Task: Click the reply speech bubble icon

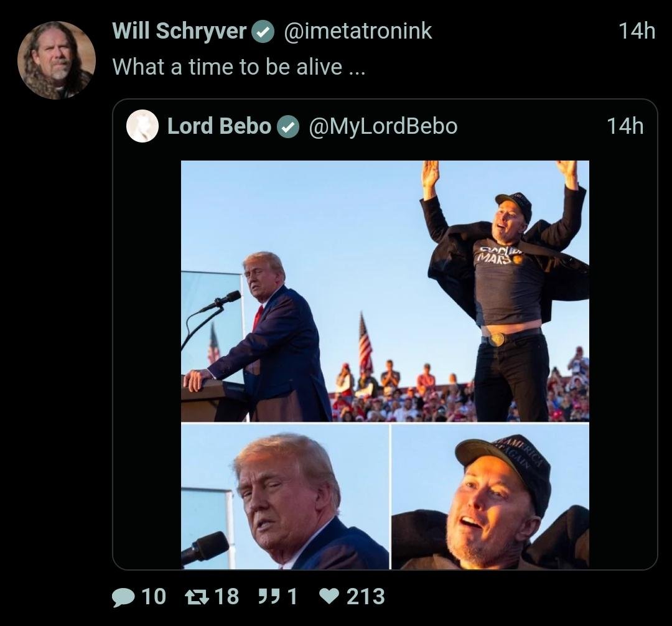Action: (x=124, y=597)
